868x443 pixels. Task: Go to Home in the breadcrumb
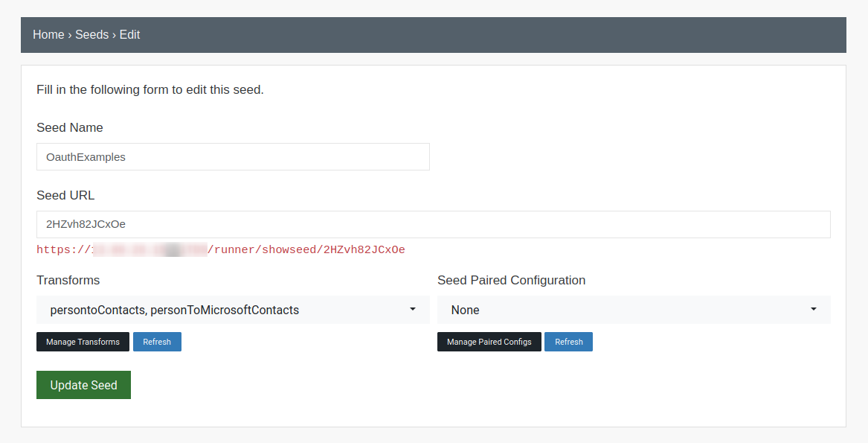[48, 34]
